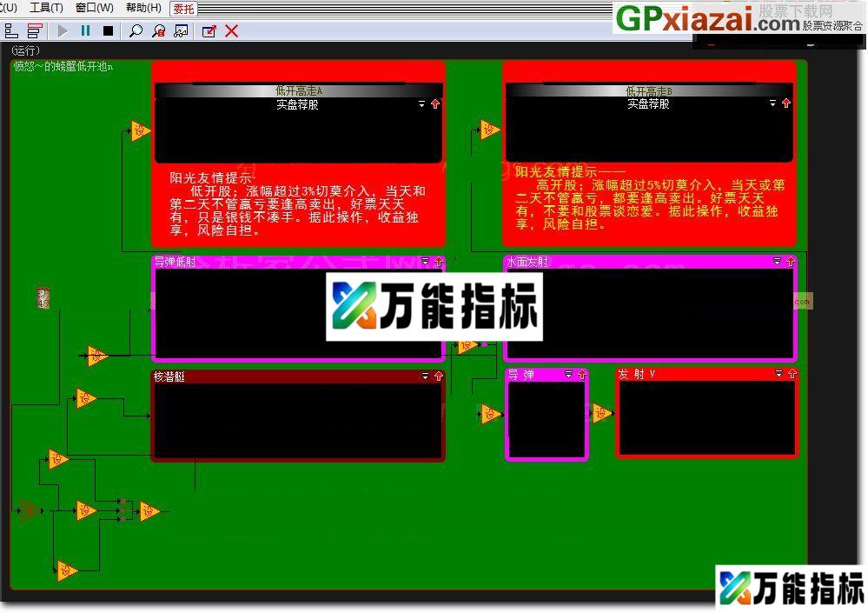
Task: Click red up-arrow on 导弹 small panel
Action: click(x=582, y=374)
